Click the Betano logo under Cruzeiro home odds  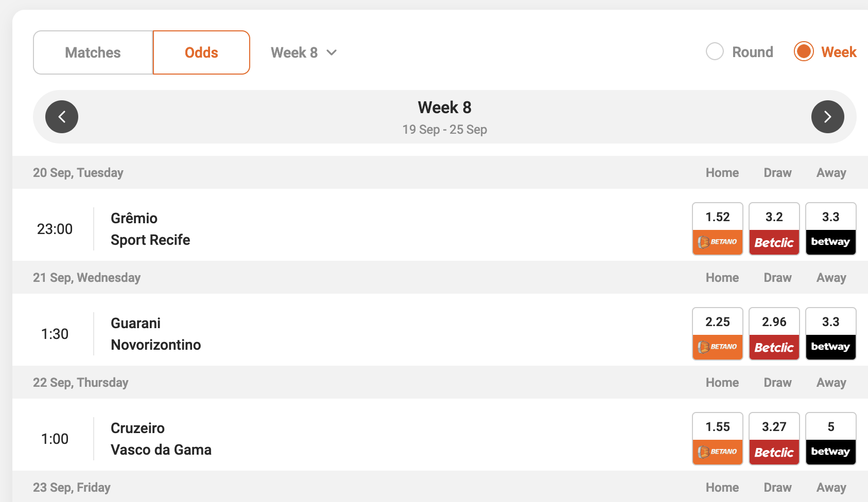[x=717, y=452]
